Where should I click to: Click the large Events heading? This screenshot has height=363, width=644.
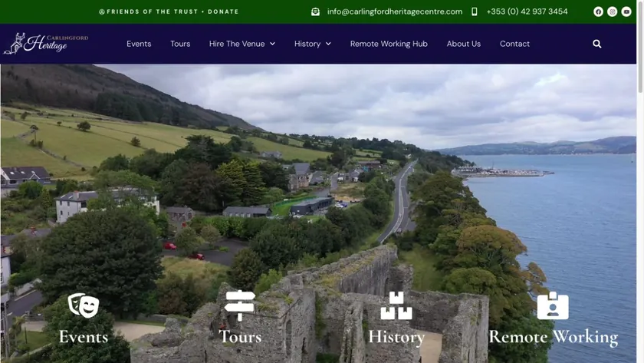(x=84, y=337)
